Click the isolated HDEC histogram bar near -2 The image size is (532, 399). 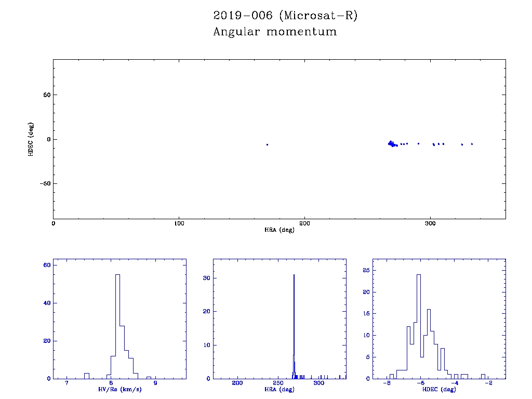click(x=483, y=376)
